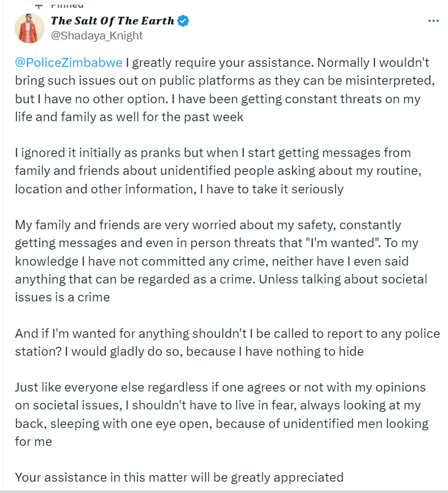448x493 pixels.
Task: Click the word "misinterpreted," in the post
Action: [390, 81]
